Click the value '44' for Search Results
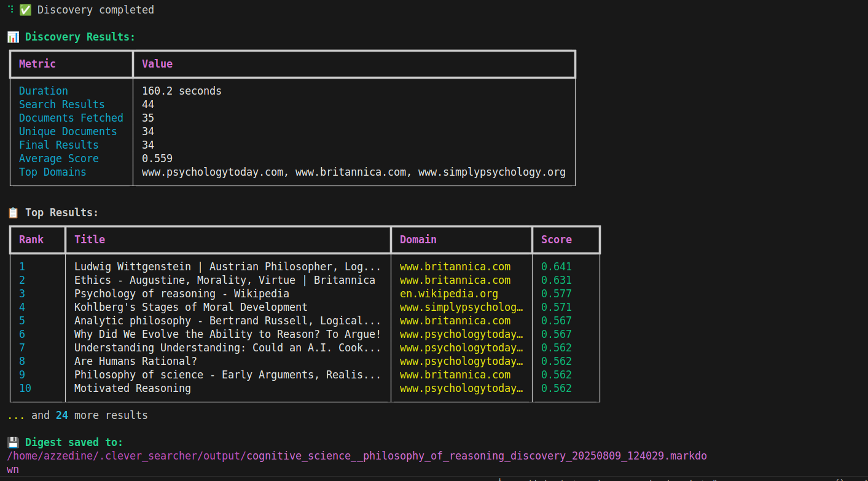Viewport: 868px width, 481px height. 148,104
